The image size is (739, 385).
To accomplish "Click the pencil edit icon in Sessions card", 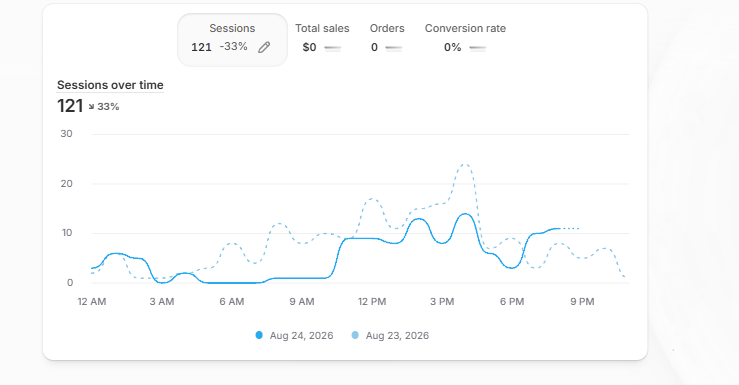I will tap(264, 47).
